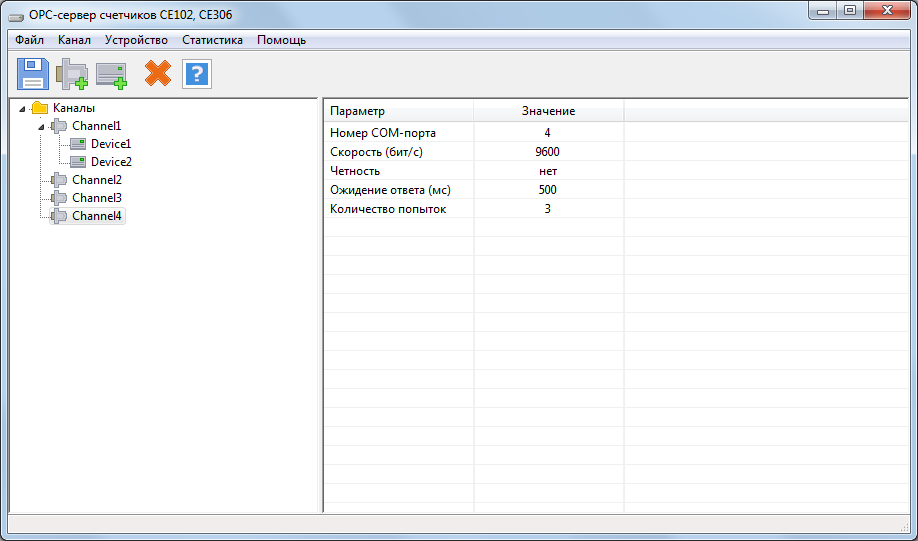Click the Каналы folder icon
This screenshot has height=541, width=918.
coord(40,108)
